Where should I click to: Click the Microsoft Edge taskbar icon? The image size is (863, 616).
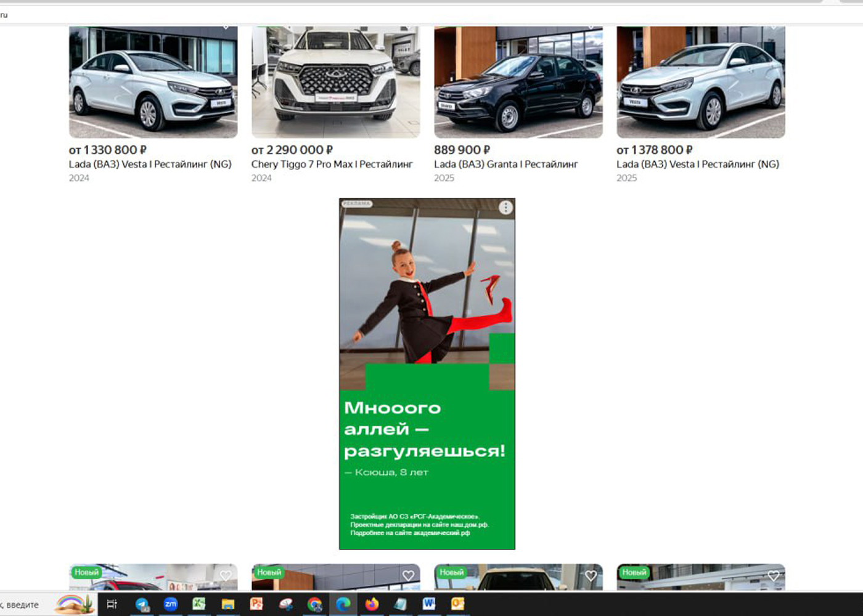[343, 604]
